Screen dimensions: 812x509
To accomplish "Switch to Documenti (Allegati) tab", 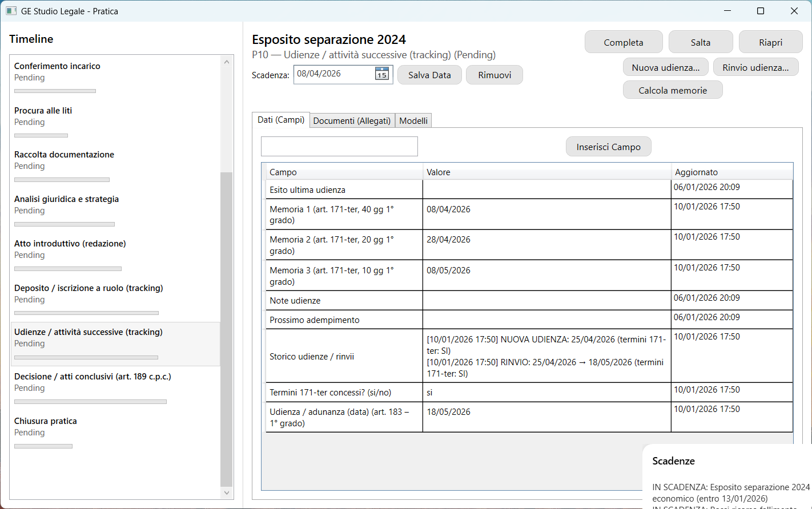I will [x=352, y=120].
